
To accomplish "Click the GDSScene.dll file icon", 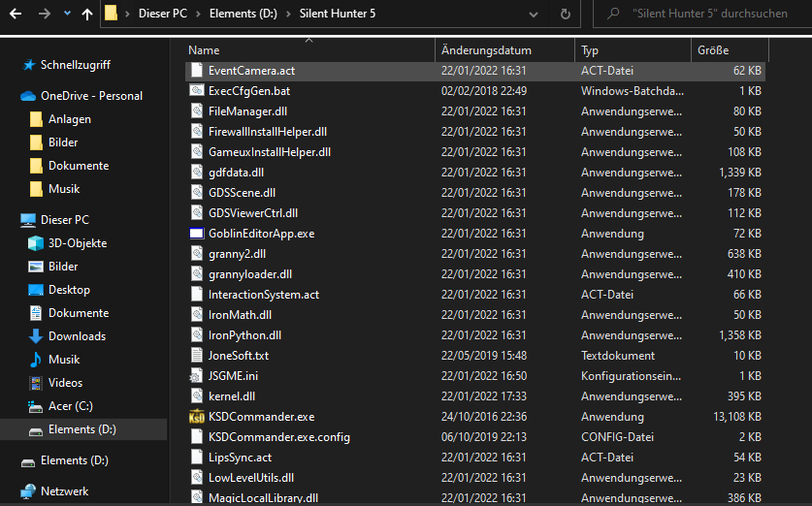I will 197,193.
